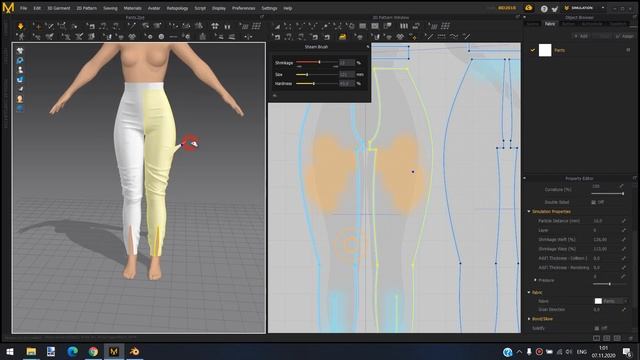The width and height of the screenshot is (640, 360).
Task: Click the Hardness value input field
Action: (347, 84)
